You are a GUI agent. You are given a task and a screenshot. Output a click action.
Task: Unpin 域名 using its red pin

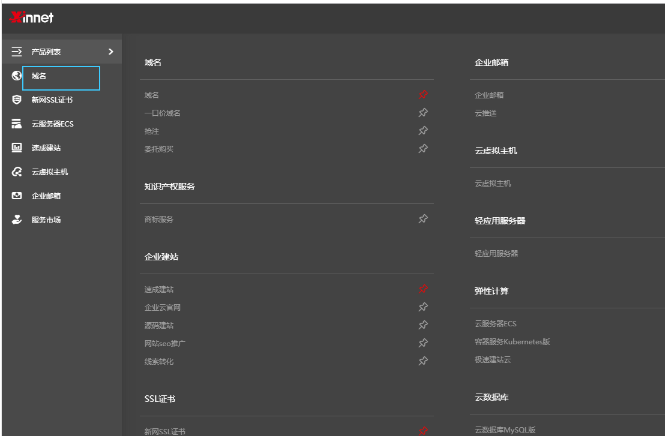tap(423, 95)
